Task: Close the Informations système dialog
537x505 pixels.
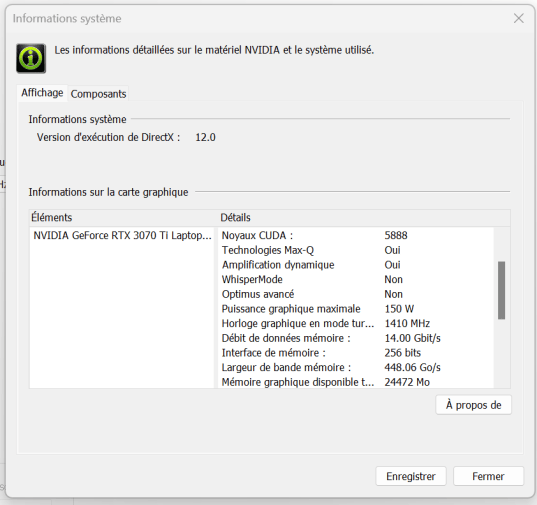Action: tap(519, 18)
